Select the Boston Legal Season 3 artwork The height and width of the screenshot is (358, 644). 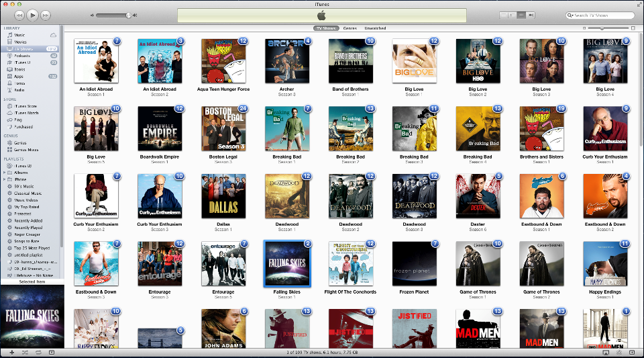[223, 129]
